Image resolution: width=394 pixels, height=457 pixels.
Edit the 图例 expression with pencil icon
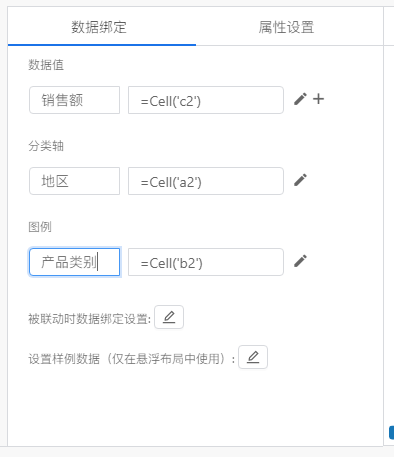(x=300, y=261)
